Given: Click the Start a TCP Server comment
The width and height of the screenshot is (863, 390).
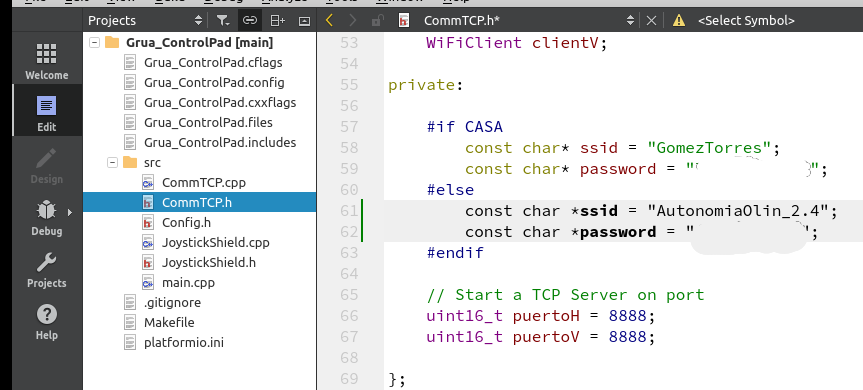Looking at the screenshot, I should (x=565, y=295).
